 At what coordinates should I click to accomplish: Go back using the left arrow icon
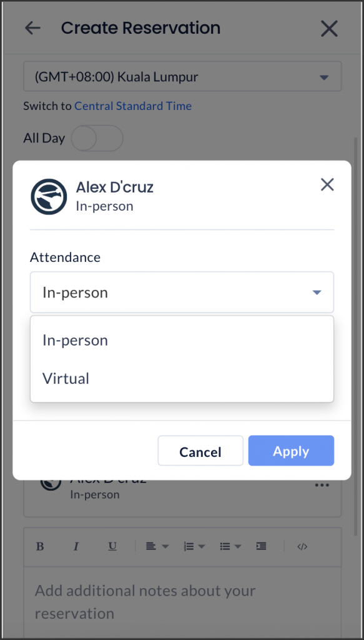(x=32, y=28)
